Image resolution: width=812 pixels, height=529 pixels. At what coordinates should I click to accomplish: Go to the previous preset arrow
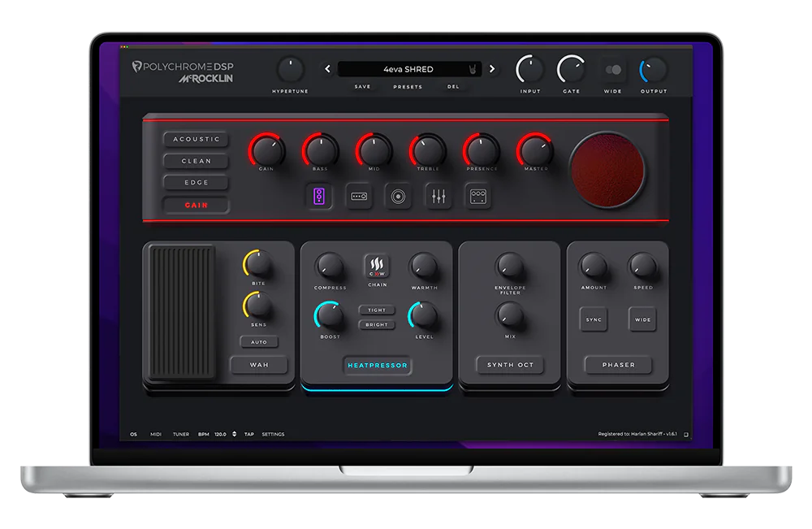[x=328, y=69]
